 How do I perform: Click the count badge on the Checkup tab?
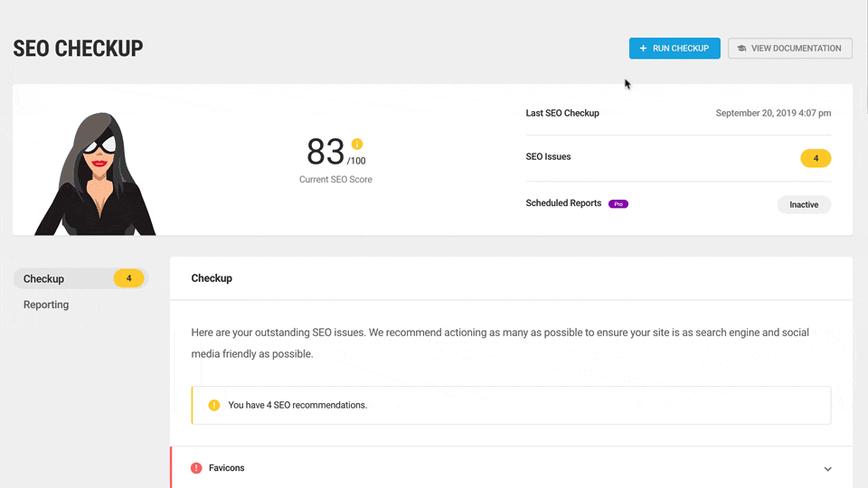[x=128, y=278]
